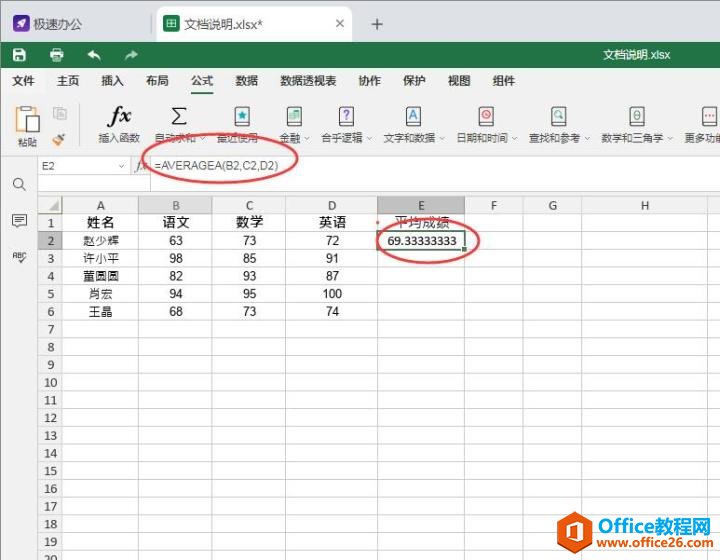Select the cell containing 赵少辉
The height and width of the screenshot is (560, 720).
coord(101,241)
